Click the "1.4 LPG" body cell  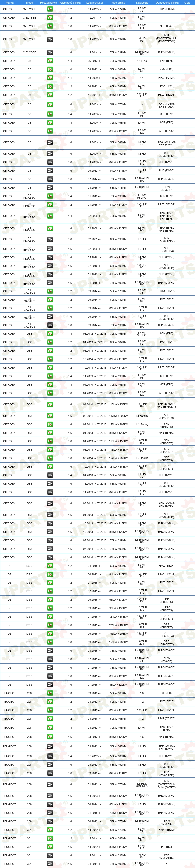tap(142, 61)
